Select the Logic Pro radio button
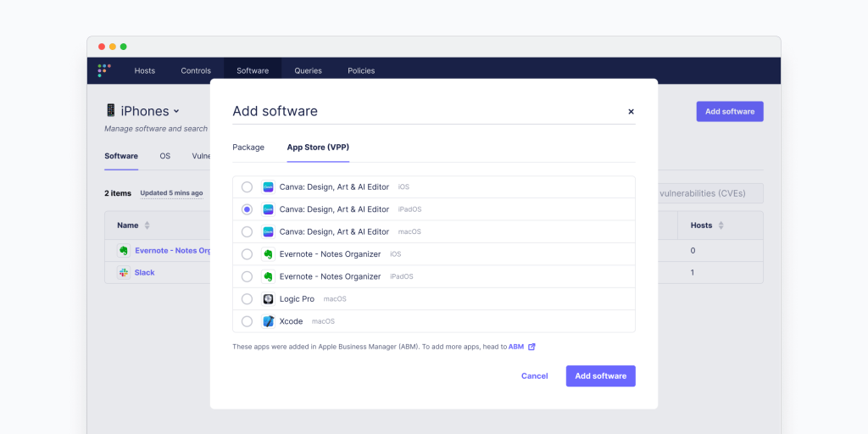Image resolution: width=868 pixels, height=434 pixels. coord(247,299)
